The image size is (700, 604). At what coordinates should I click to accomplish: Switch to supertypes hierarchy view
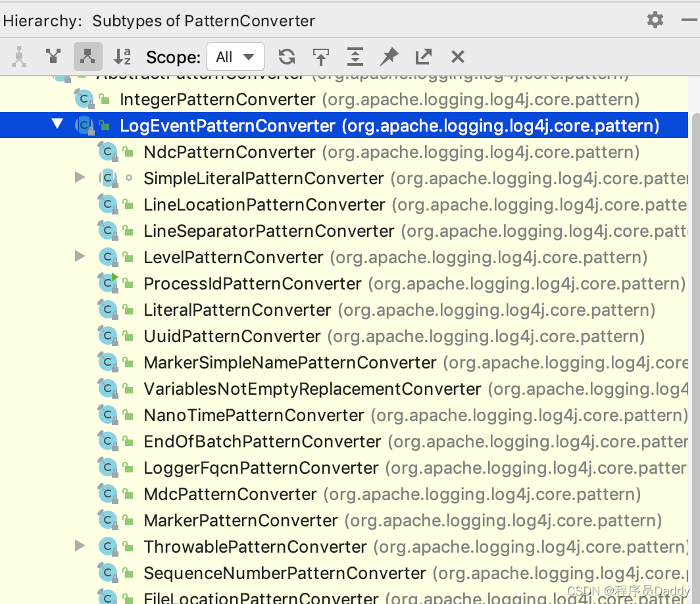tap(53, 57)
